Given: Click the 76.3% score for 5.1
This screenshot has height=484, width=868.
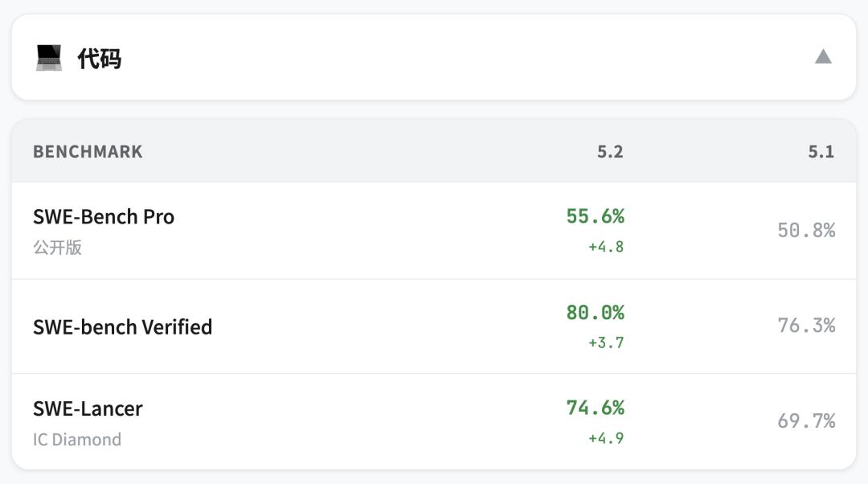Looking at the screenshot, I should (806, 326).
